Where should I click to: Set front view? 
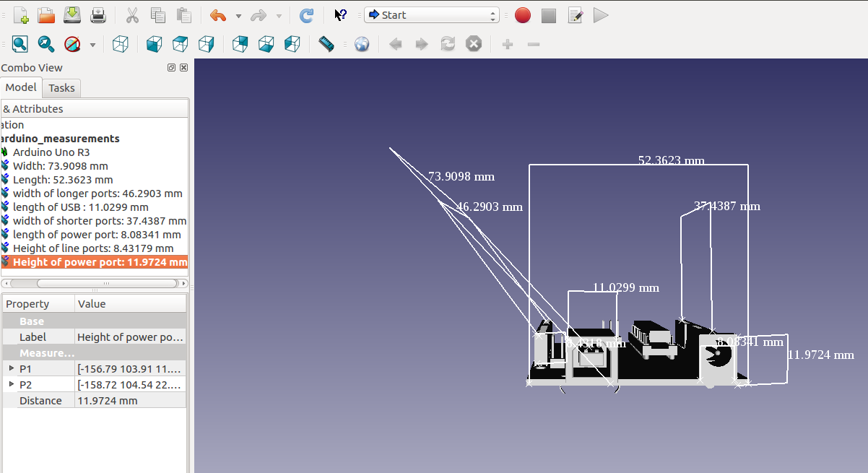(x=155, y=44)
